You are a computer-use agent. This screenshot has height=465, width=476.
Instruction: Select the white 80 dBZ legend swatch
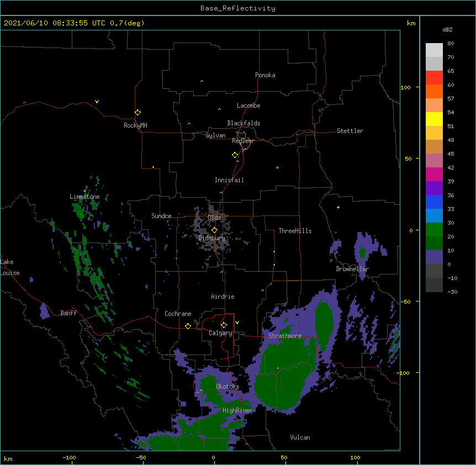coord(434,50)
